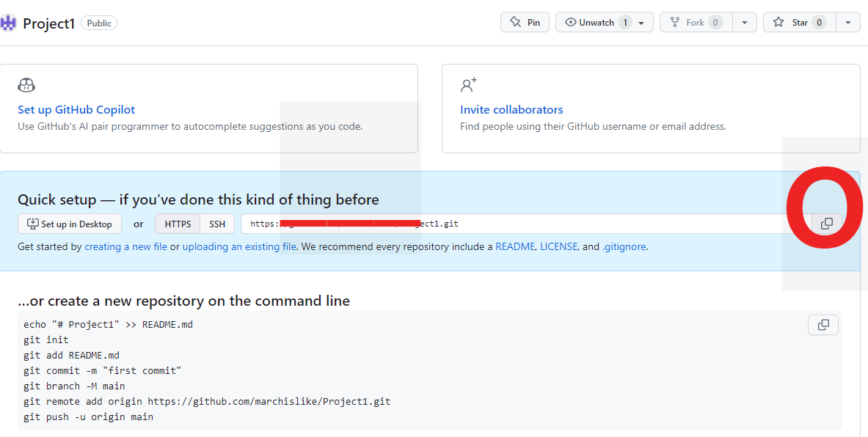868x437 pixels.
Task: Click the Project1 repository avatar icon
Action: pos(8,23)
